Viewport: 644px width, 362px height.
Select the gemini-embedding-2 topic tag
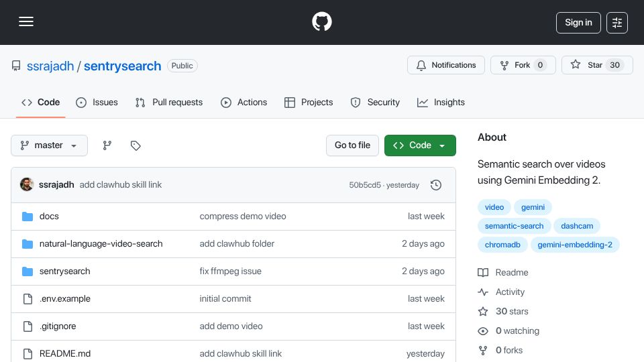pos(575,245)
